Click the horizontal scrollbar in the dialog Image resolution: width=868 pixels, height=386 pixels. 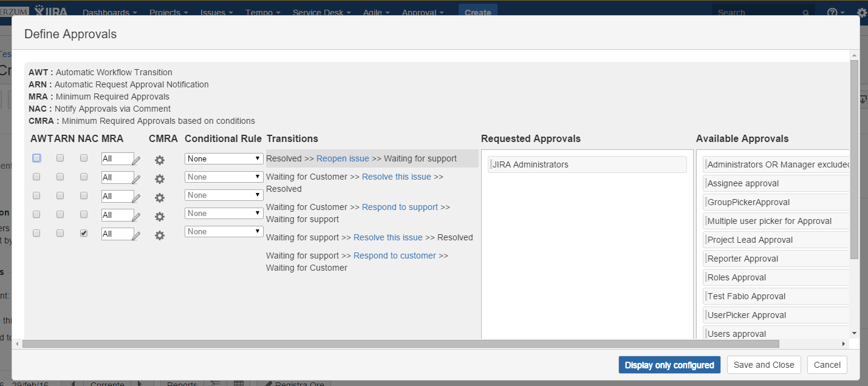click(401, 344)
